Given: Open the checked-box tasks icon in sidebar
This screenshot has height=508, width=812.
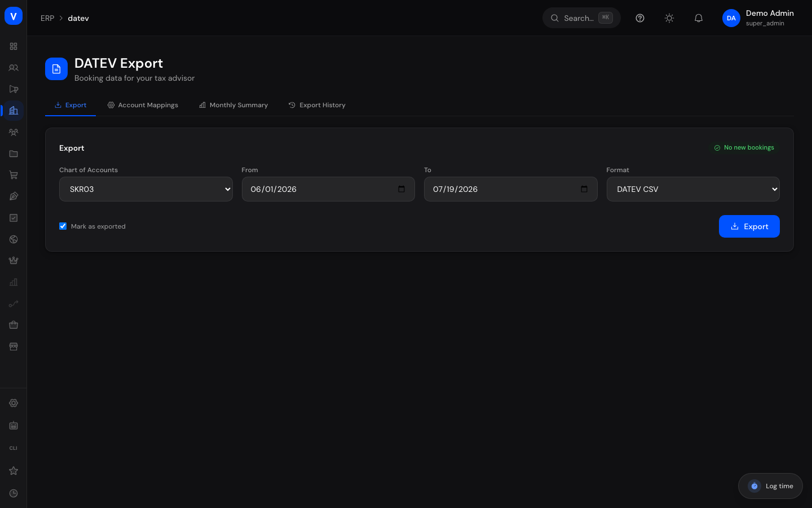Looking at the screenshot, I should [14, 218].
